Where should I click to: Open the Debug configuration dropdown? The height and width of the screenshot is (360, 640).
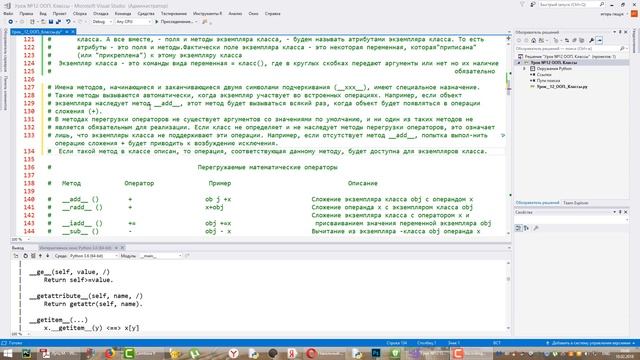click(102, 22)
